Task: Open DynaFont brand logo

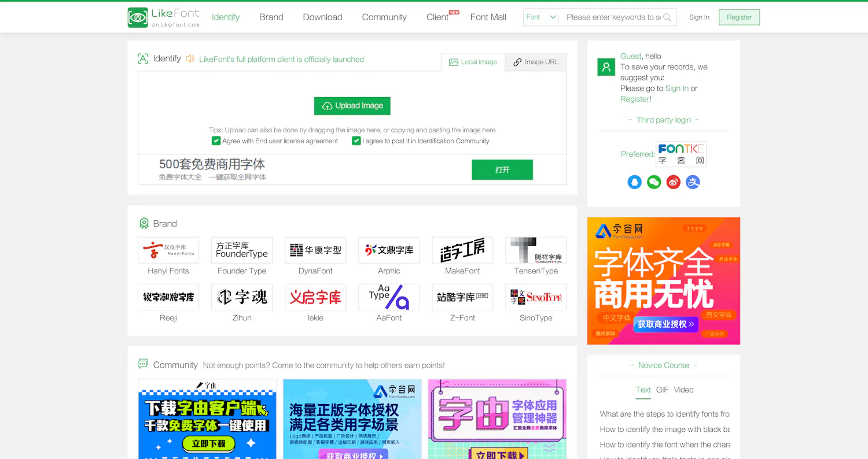Action: tap(315, 250)
